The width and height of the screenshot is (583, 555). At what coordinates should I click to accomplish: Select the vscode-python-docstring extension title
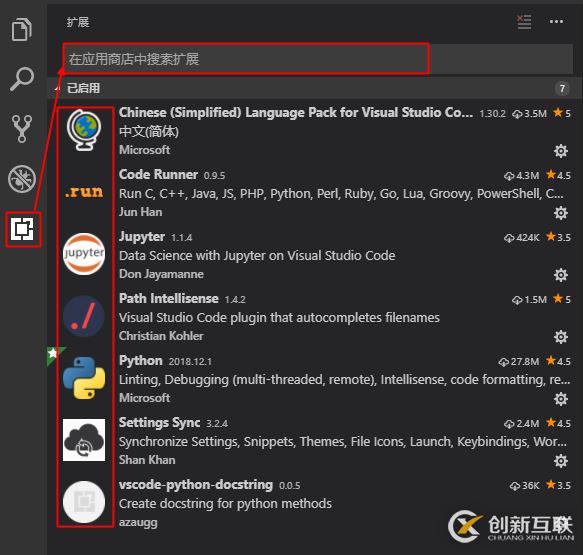click(x=196, y=485)
